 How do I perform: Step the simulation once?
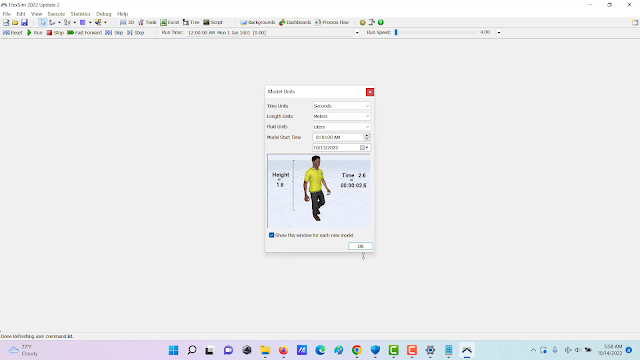pos(135,33)
